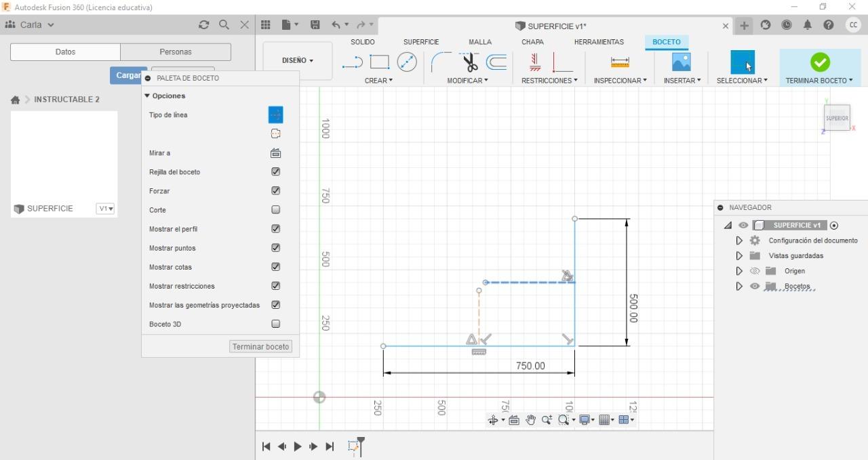Toggle Mostrar el perfil checkbox
Viewport: 868px width, 460px height.
point(276,229)
